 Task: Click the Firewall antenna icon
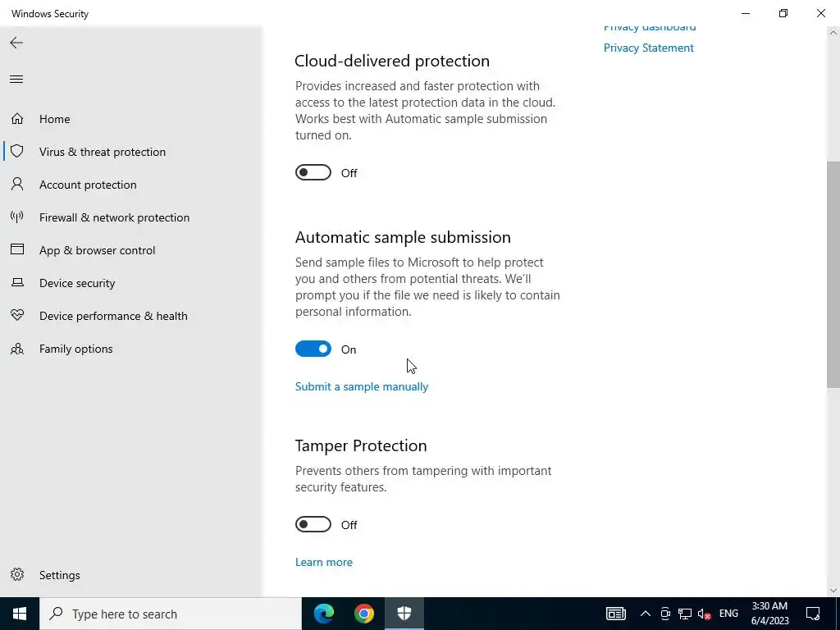click(x=17, y=217)
